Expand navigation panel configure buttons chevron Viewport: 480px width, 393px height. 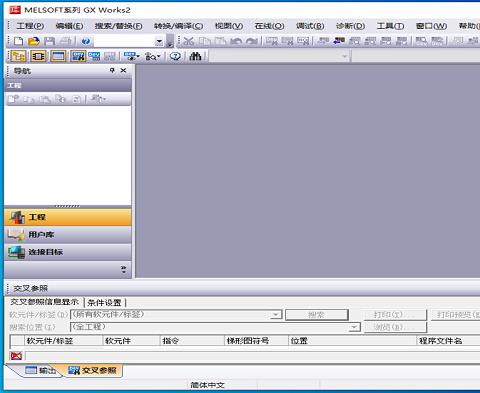[x=124, y=269]
